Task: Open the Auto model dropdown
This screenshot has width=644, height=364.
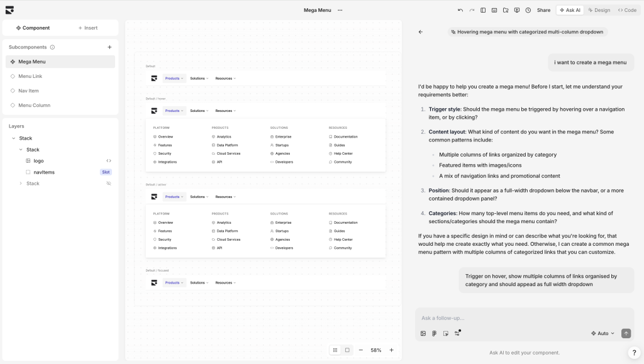Action: tap(602, 333)
